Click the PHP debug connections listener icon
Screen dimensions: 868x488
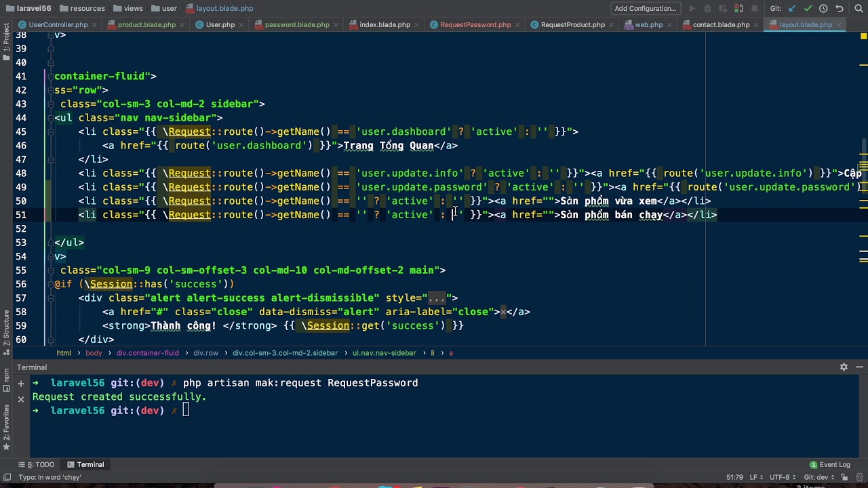739,9
